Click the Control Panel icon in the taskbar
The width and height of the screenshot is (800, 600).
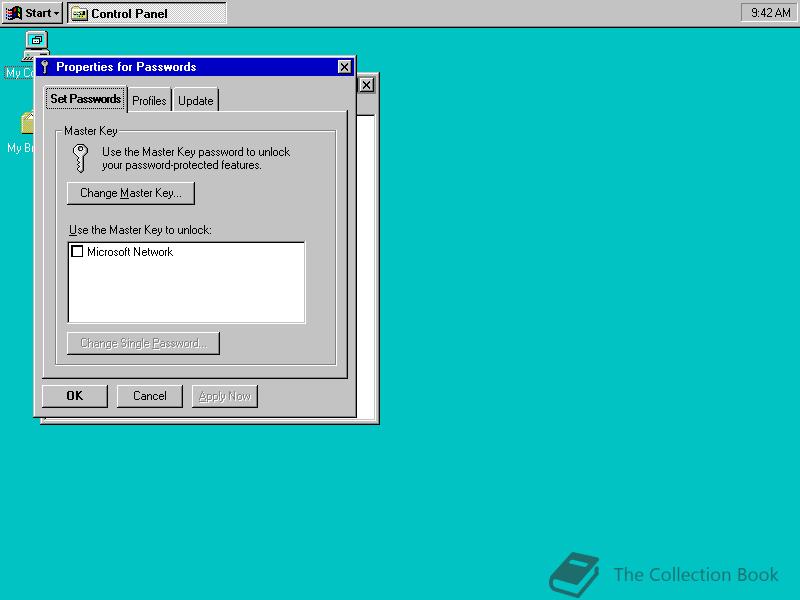pyautogui.click(x=77, y=13)
